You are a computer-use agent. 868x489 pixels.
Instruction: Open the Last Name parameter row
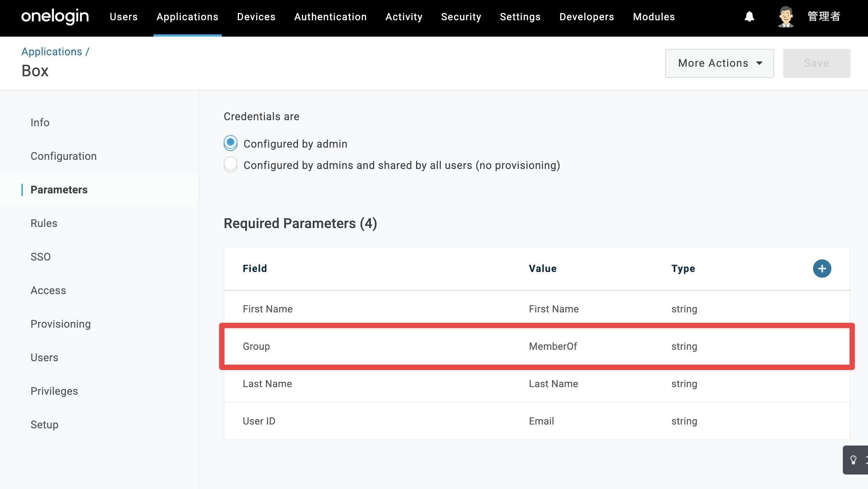pos(537,384)
